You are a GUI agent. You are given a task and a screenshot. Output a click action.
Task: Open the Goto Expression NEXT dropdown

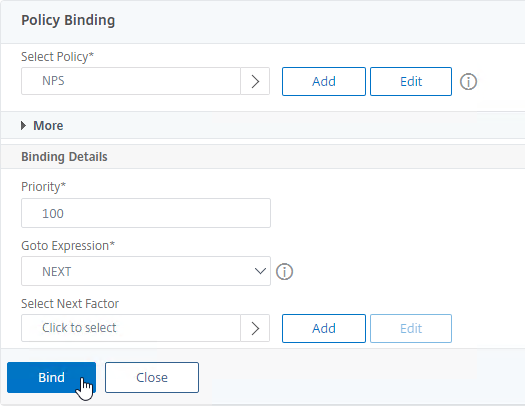[146, 271]
